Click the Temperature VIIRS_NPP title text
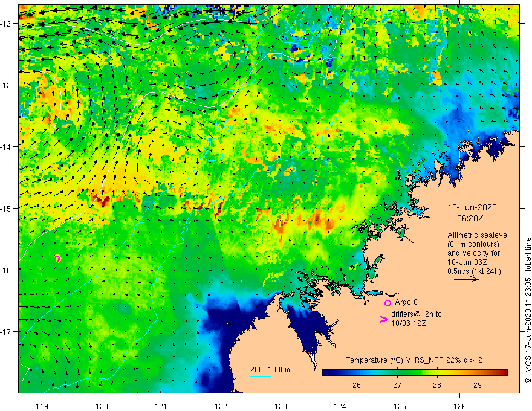The image size is (532, 411). tap(414, 360)
